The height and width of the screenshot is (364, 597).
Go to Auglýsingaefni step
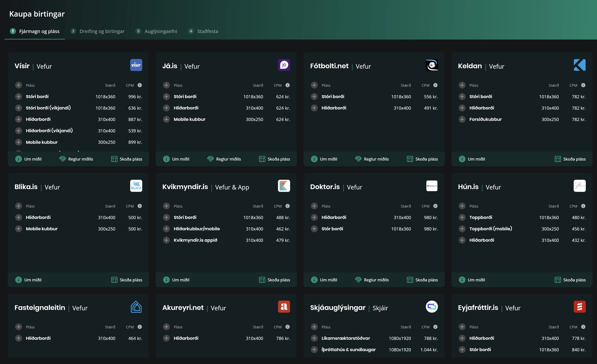point(156,31)
